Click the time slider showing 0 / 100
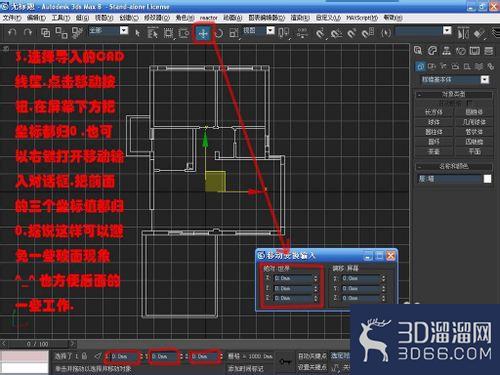The height and width of the screenshot is (375, 500). coord(37,344)
